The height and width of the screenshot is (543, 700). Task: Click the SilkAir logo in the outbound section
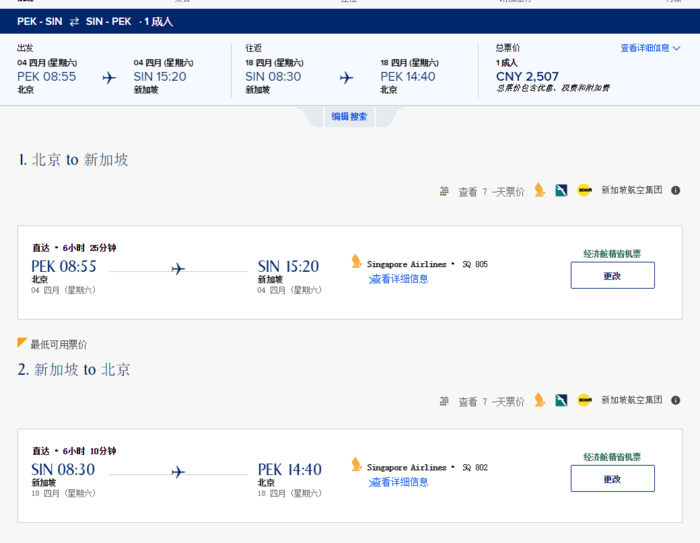[x=562, y=190]
